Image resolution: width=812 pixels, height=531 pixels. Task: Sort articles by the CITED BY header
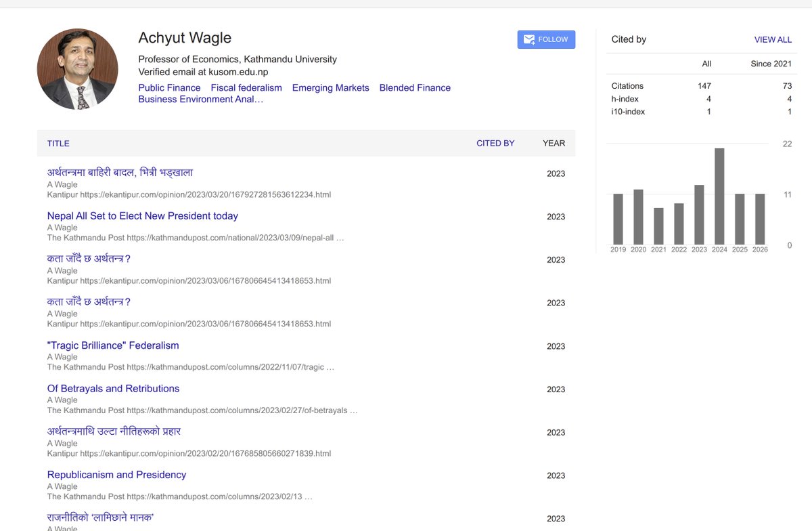pos(495,144)
